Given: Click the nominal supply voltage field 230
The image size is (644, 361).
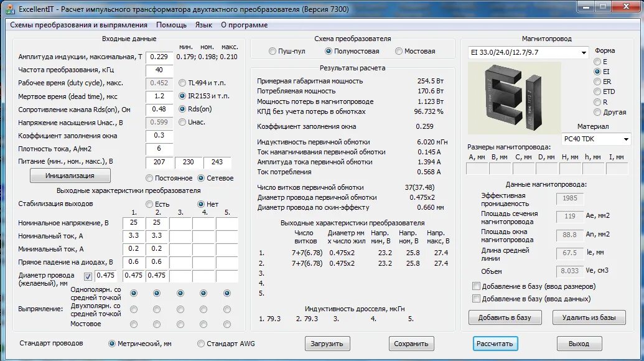Looking at the screenshot, I should coord(188,162).
